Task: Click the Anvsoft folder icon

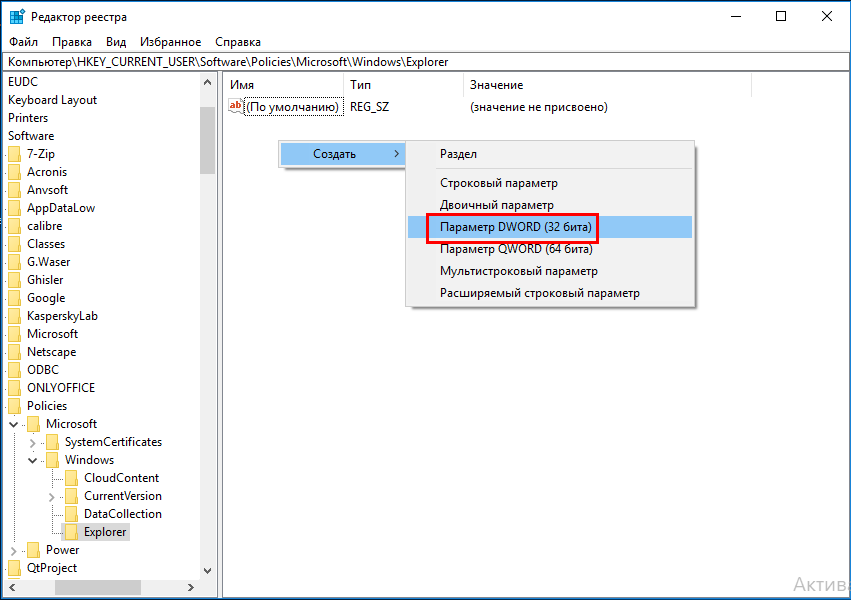Action: tap(15, 190)
